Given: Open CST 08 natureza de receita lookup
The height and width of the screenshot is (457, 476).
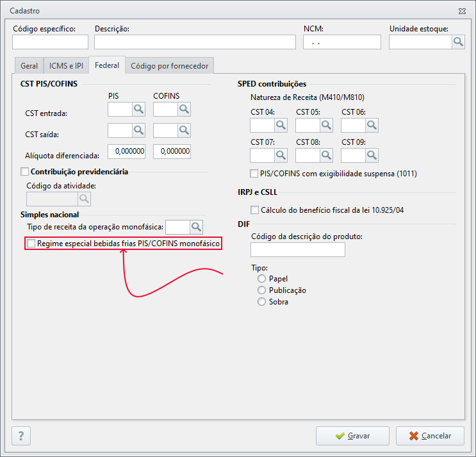Looking at the screenshot, I should pos(326,156).
